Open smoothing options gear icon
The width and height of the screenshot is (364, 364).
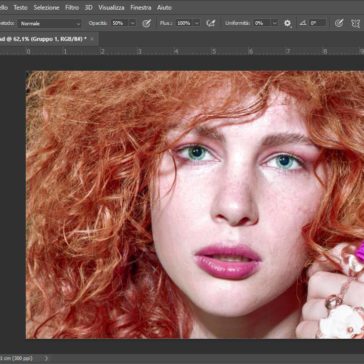pos(287,23)
